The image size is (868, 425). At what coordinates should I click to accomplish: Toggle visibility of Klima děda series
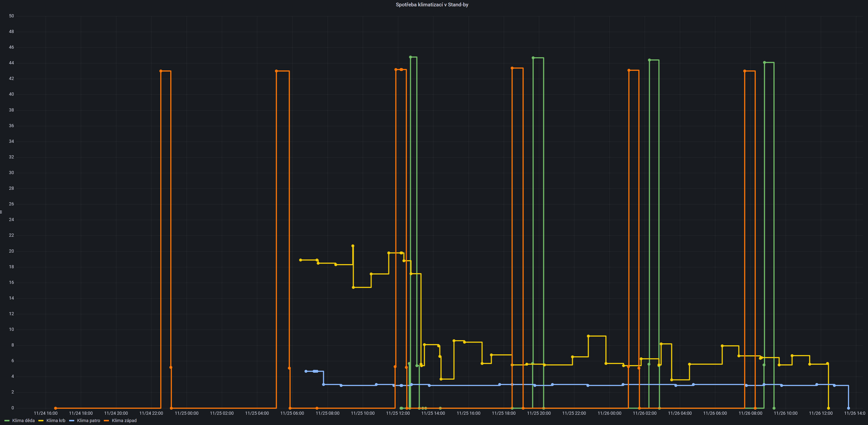coord(23,421)
